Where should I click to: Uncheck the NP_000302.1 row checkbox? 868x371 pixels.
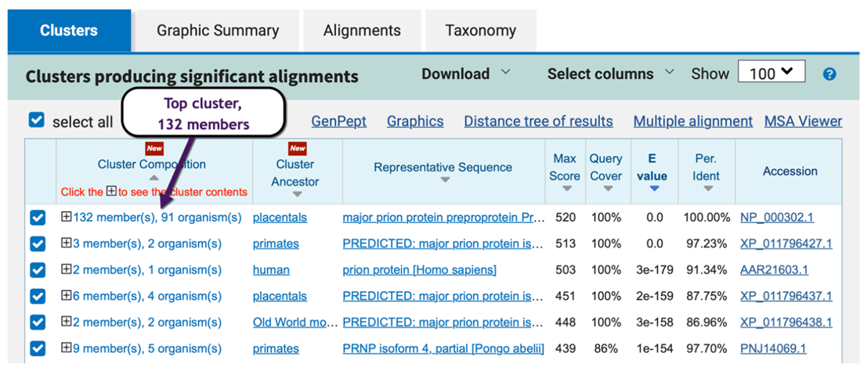38,218
